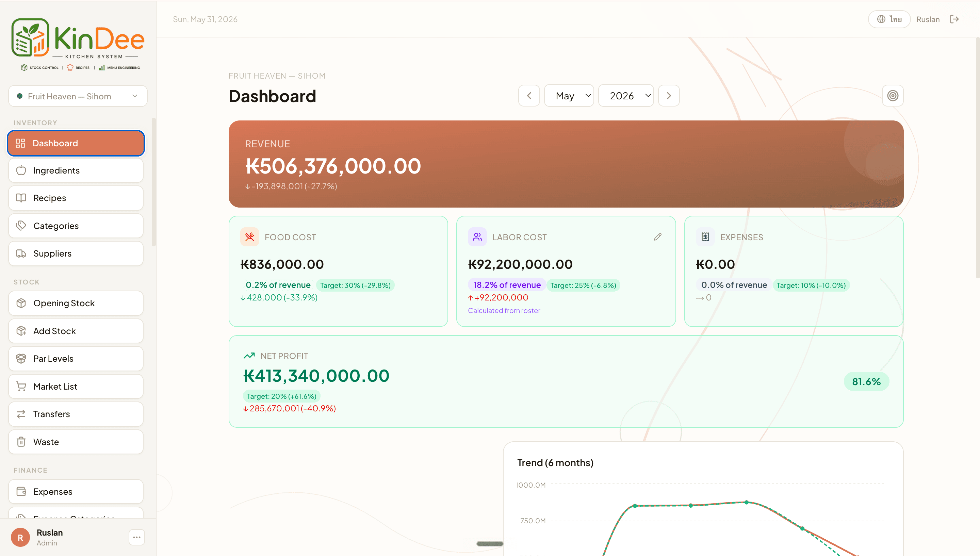Open the Waste page
Screen dimensions: 980x556
coord(76,442)
